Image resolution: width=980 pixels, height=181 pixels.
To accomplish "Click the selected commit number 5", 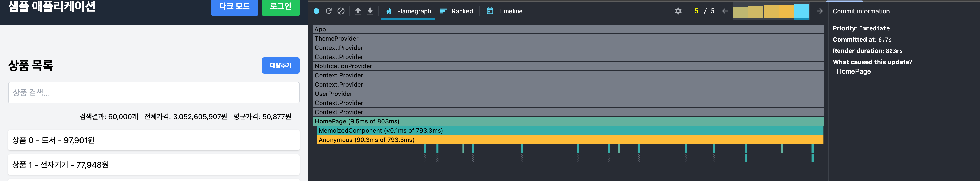I will (x=696, y=11).
